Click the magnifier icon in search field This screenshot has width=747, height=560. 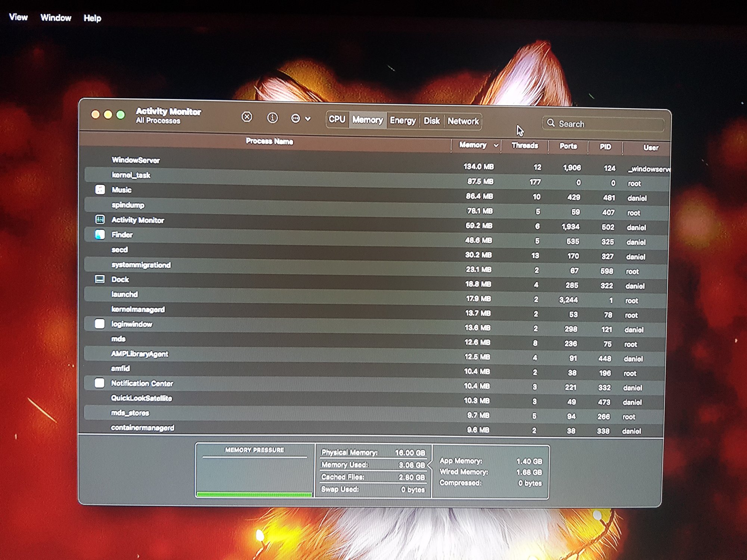tap(551, 123)
